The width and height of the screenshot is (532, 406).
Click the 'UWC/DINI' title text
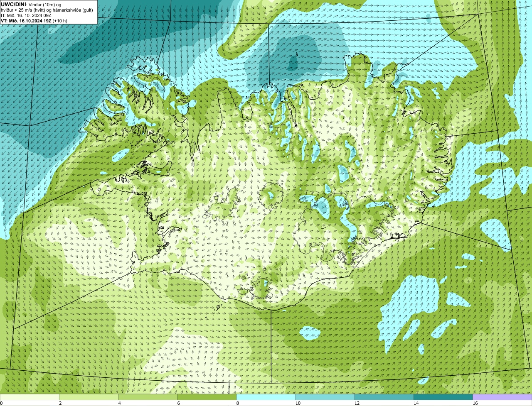(13, 5)
